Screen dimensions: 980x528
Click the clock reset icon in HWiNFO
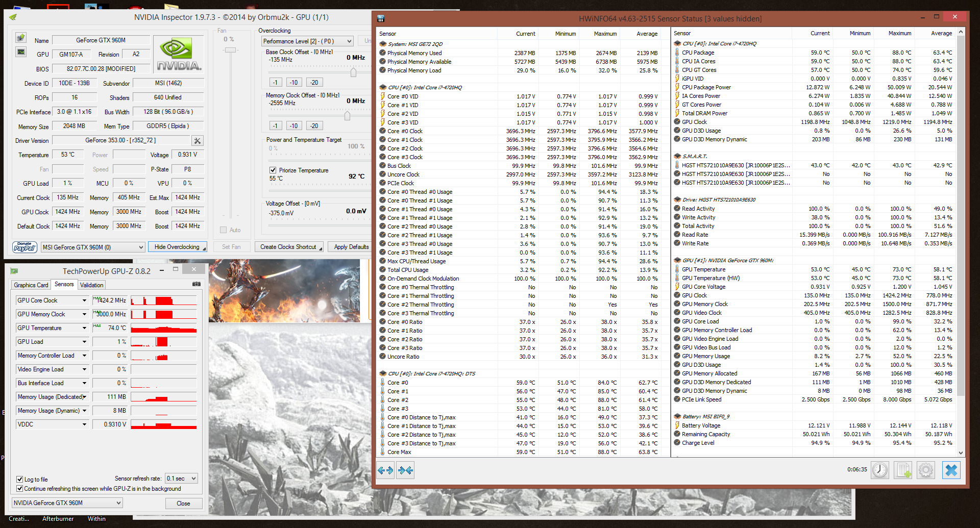click(880, 470)
